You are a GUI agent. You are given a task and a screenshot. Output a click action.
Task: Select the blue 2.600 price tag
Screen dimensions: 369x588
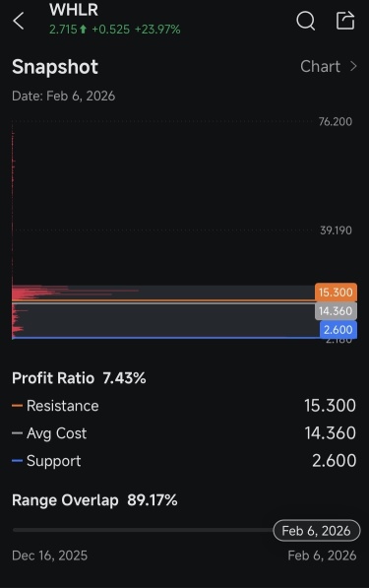338,330
